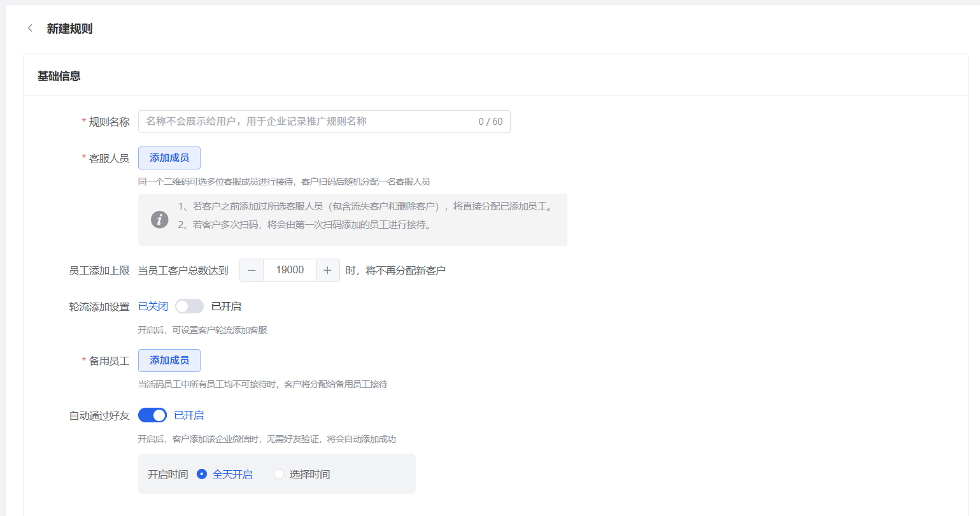Click the info icon in the notice box
Image resolution: width=980 pixels, height=516 pixels.
point(160,220)
